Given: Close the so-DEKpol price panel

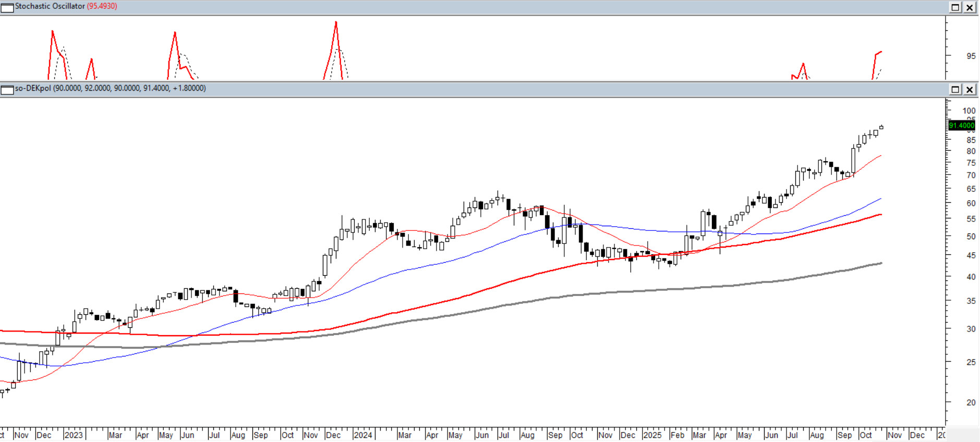Looking at the screenshot, I should [970, 89].
